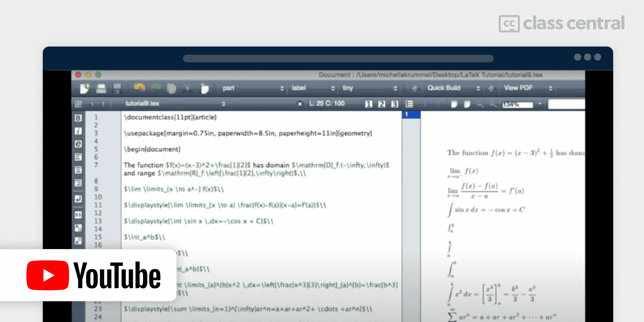Click the 134% zoom input field
This screenshot has width=644, height=322.
click(x=518, y=104)
